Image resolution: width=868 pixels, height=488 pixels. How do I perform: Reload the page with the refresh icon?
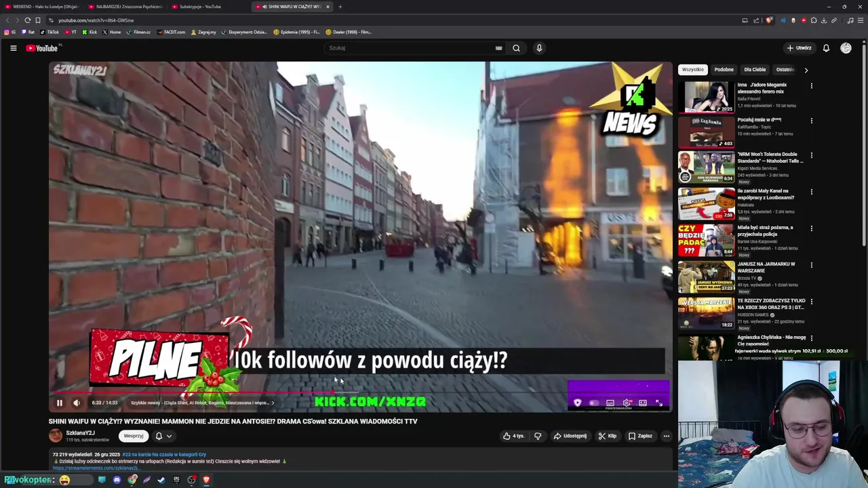tap(27, 20)
